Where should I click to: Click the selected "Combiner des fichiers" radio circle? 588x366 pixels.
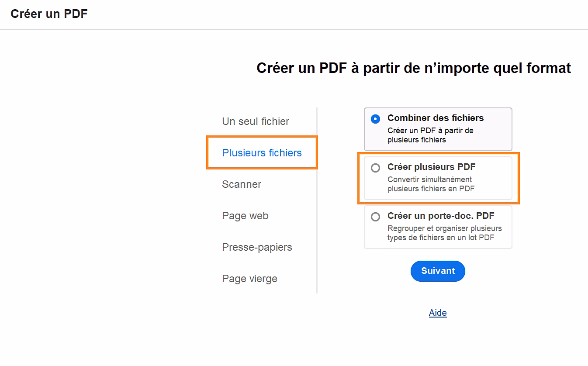(375, 119)
